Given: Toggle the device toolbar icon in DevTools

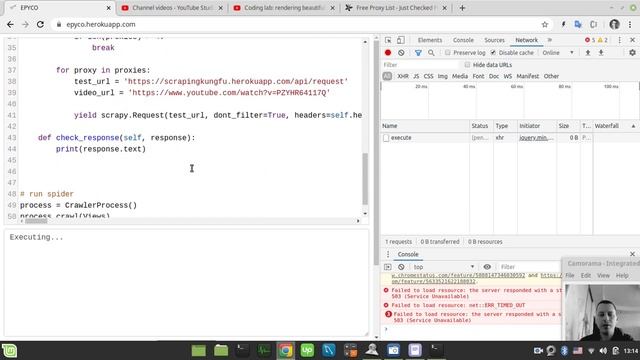Looking at the screenshot, I should 400,40.
